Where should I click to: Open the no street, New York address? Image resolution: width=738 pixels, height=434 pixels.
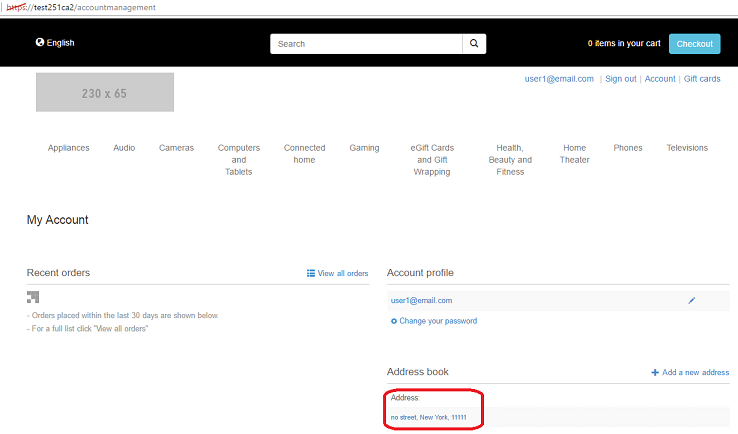point(429,416)
